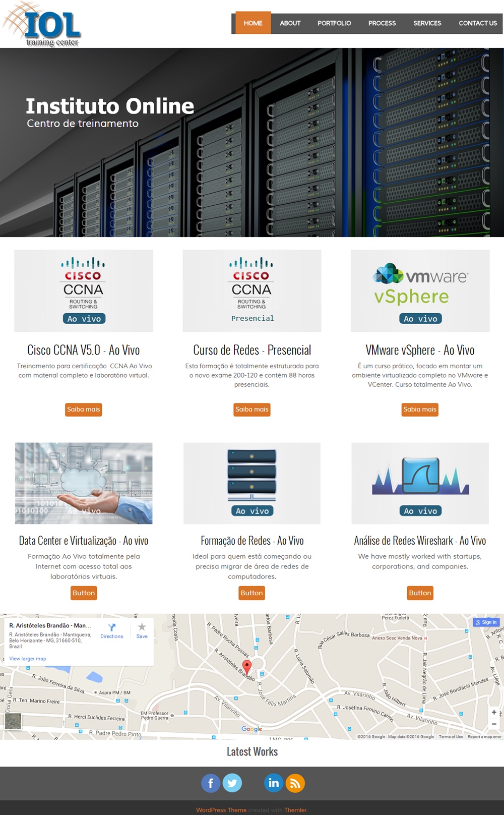Open the map Terms of Use link
The height and width of the screenshot is (815, 504).
tap(451, 737)
